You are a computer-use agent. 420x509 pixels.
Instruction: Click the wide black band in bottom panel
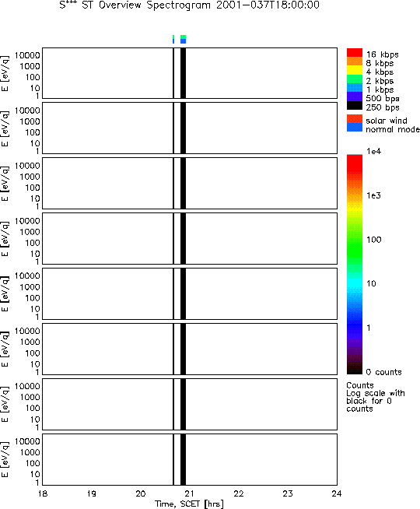[183, 460]
